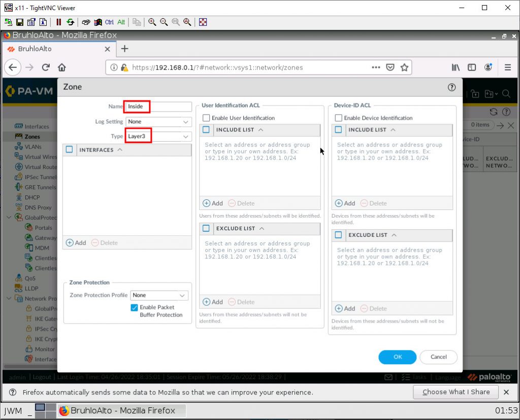The image size is (520, 420).
Task: Click Logout in the status bar
Action: tap(42, 377)
